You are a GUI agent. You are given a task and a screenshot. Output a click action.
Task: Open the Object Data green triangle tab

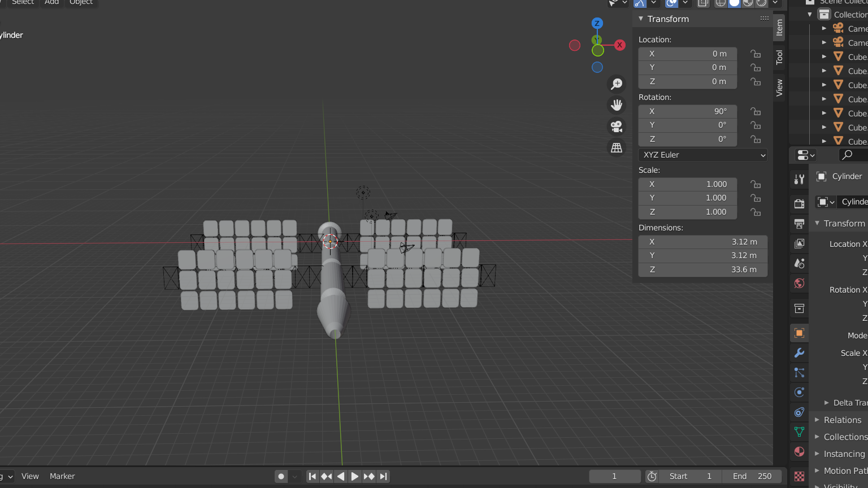tap(799, 432)
